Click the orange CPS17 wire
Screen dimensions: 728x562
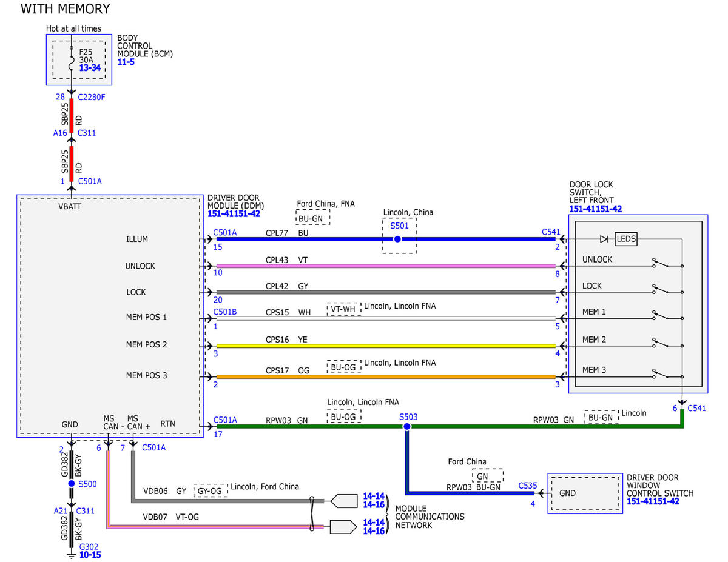(x=386, y=376)
